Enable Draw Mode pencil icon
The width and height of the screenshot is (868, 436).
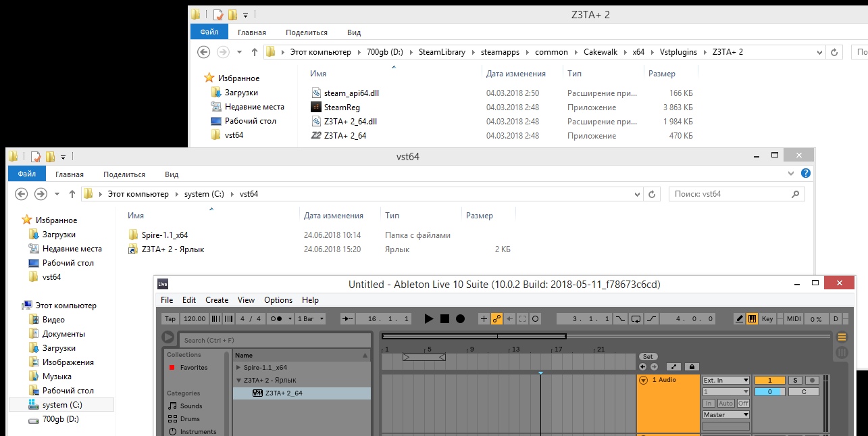(x=739, y=318)
